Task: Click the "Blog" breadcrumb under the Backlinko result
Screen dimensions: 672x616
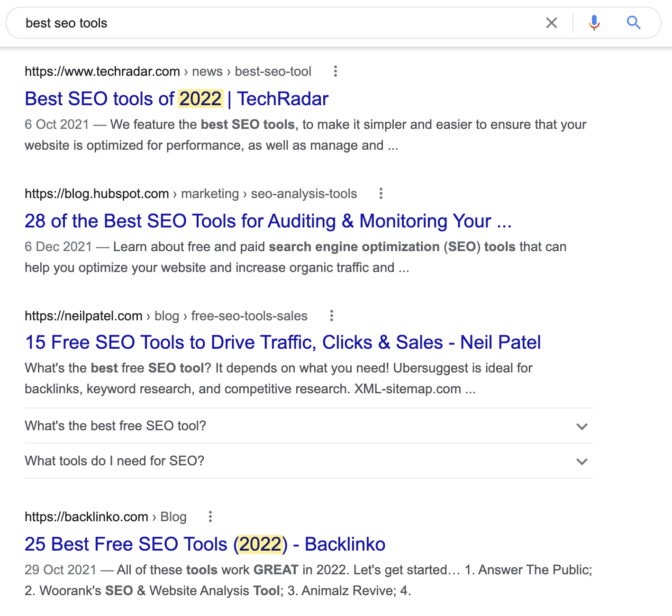Action: click(173, 516)
